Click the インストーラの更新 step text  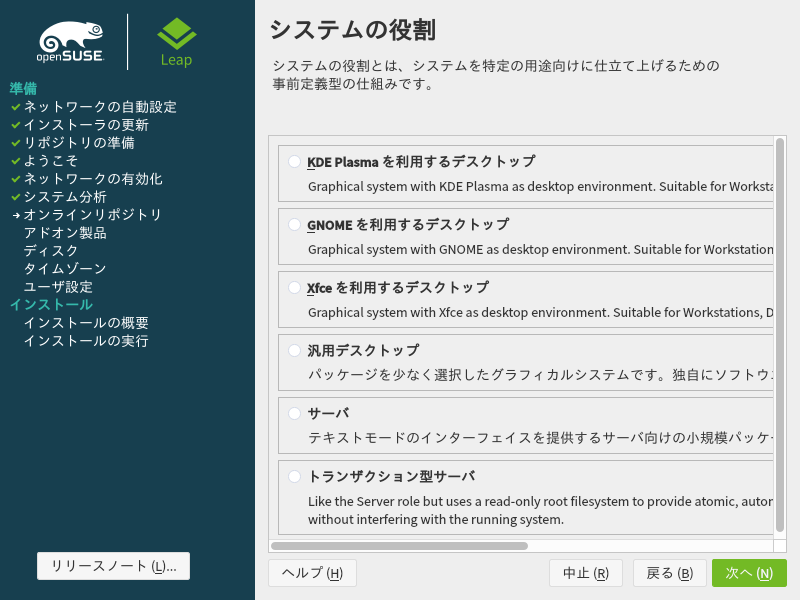(86, 124)
